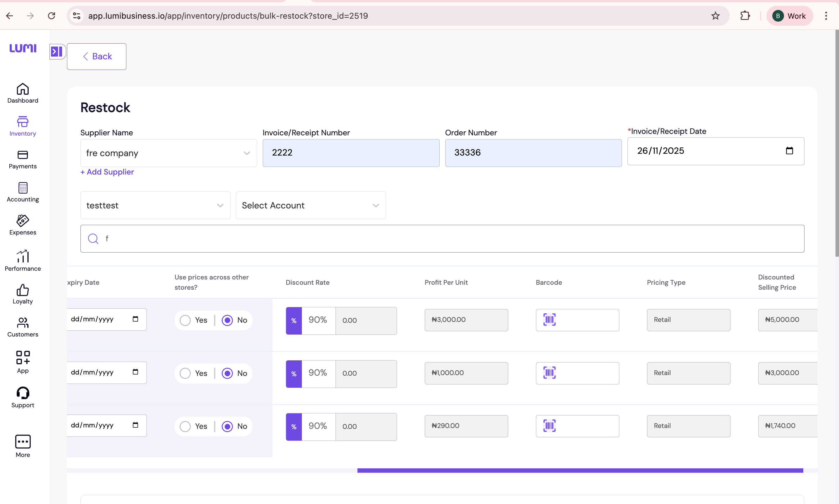
Task: Select No in the second product row
Action: click(x=227, y=373)
